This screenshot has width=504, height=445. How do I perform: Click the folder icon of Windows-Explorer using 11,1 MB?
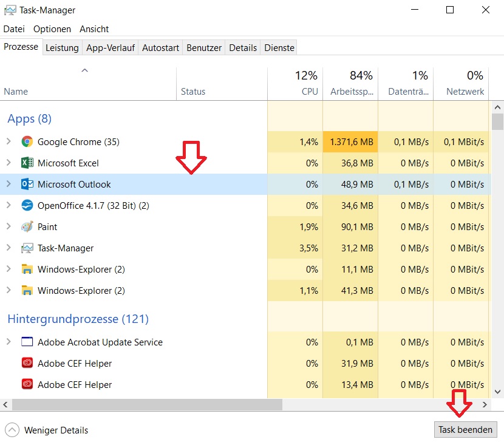27,270
